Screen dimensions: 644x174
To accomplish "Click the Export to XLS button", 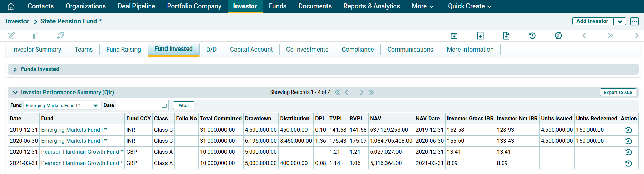I will point(618,92).
